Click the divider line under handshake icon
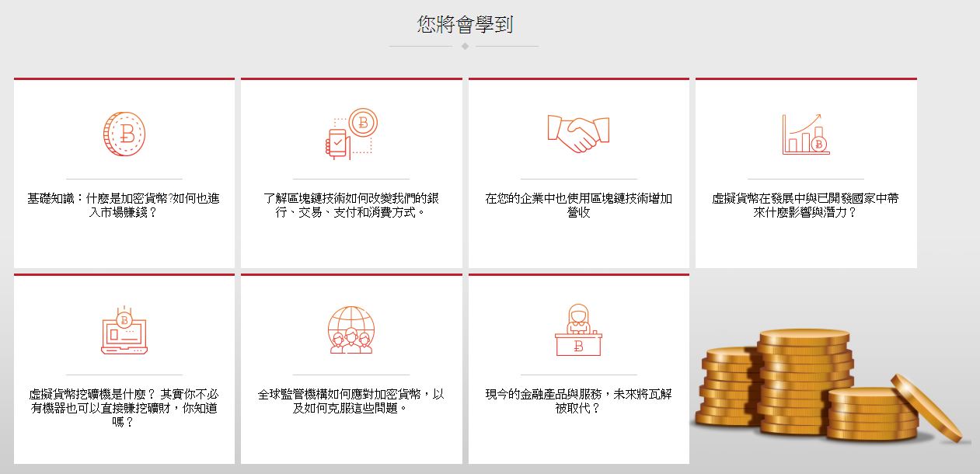Screen dimensions: 980x474 (x=578, y=179)
